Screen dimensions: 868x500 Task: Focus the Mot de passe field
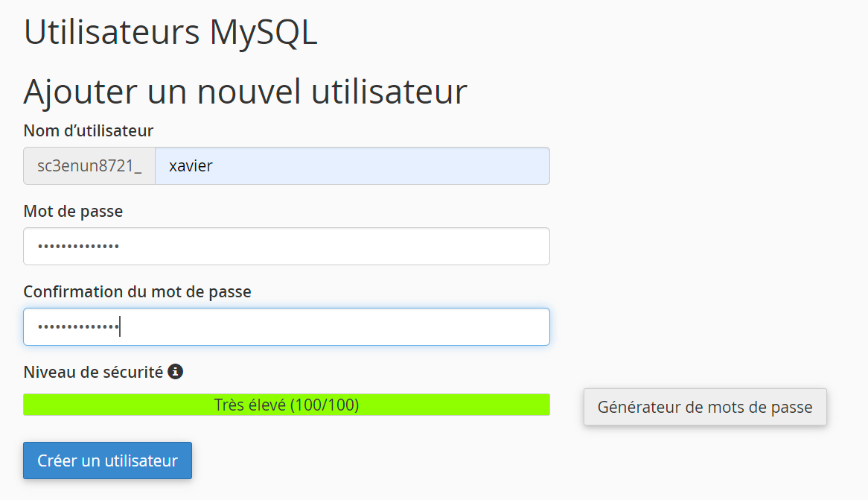pyautogui.click(x=287, y=246)
